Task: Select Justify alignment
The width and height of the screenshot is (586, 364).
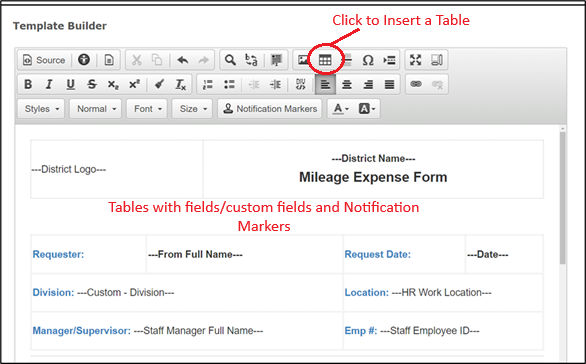Action: pyautogui.click(x=389, y=84)
